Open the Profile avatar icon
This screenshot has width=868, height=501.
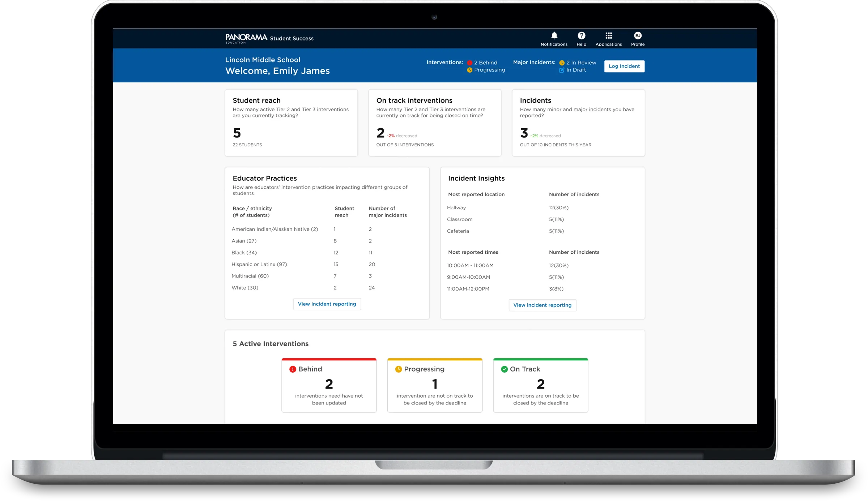tap(638, 35)
